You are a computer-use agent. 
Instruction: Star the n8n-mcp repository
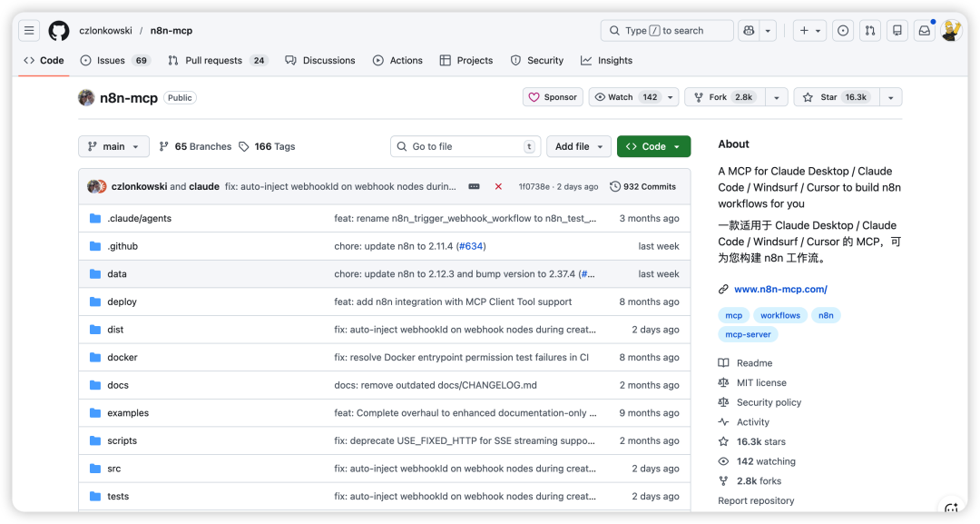click(832, 97)
